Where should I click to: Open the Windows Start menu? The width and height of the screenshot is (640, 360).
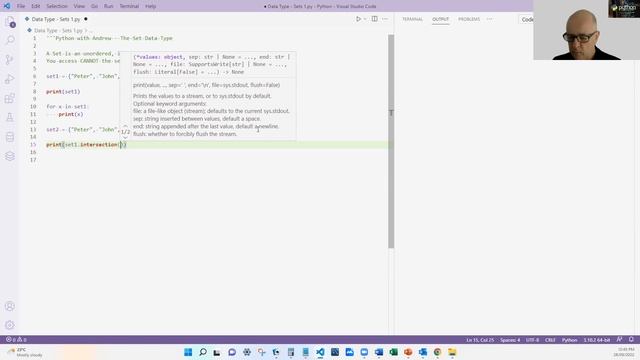(188, 352)
